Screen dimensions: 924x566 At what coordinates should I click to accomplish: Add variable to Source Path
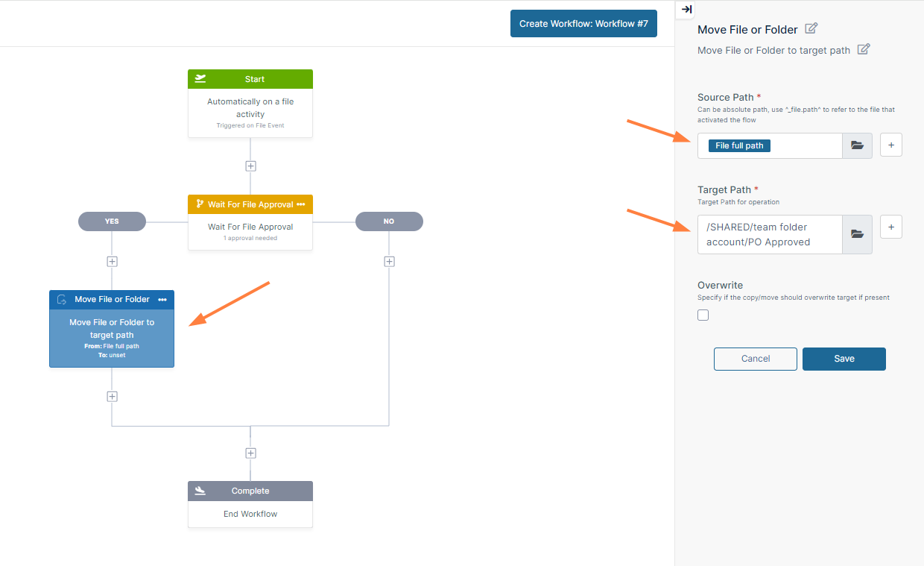[x=891, y=145]
